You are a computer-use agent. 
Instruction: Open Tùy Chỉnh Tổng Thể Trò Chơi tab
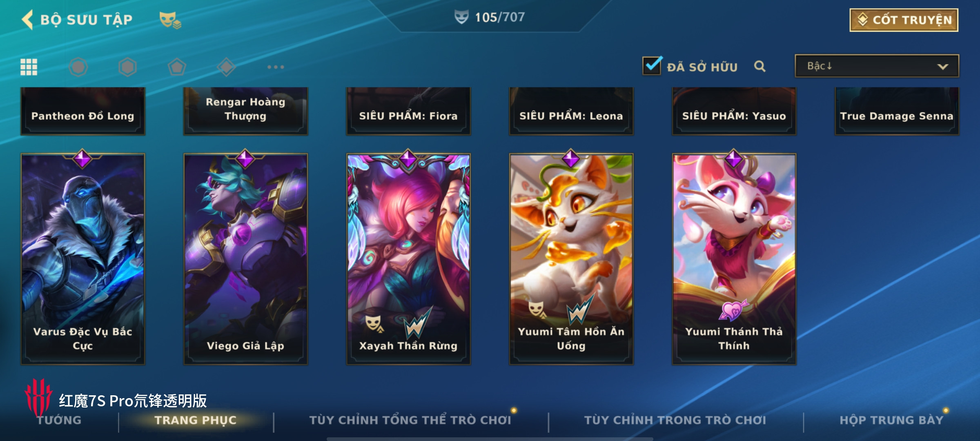(x=410, y=420)
